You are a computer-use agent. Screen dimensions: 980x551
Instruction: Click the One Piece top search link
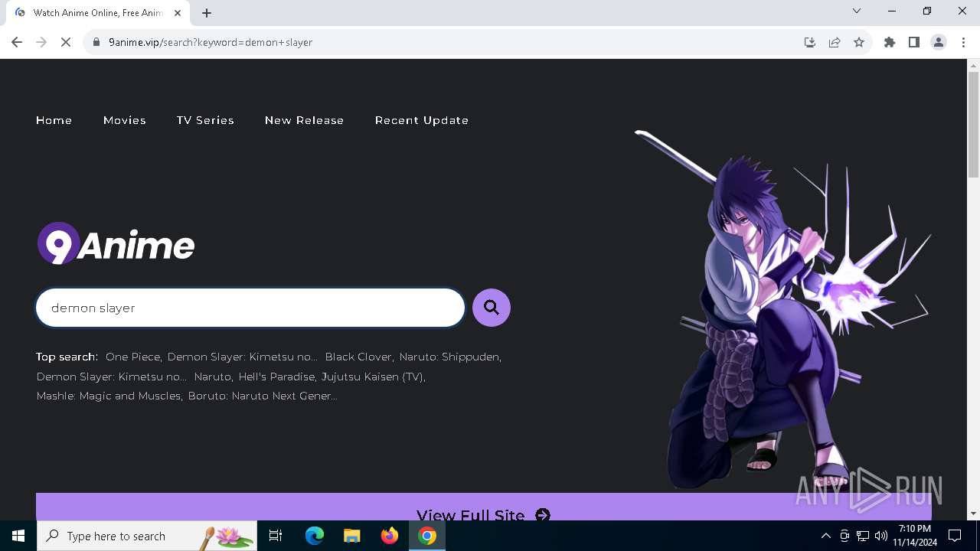[x=133, y=357]
